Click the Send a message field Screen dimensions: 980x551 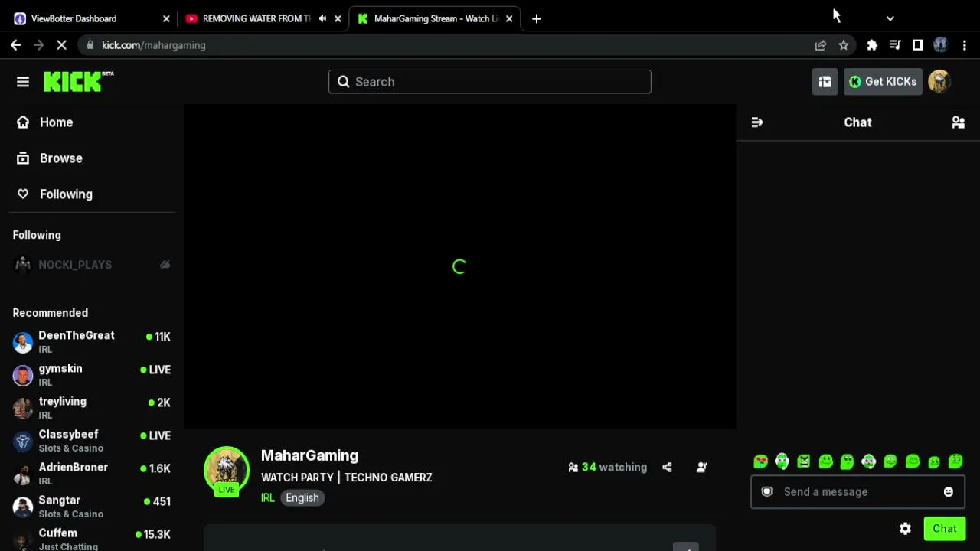[857, 492]
